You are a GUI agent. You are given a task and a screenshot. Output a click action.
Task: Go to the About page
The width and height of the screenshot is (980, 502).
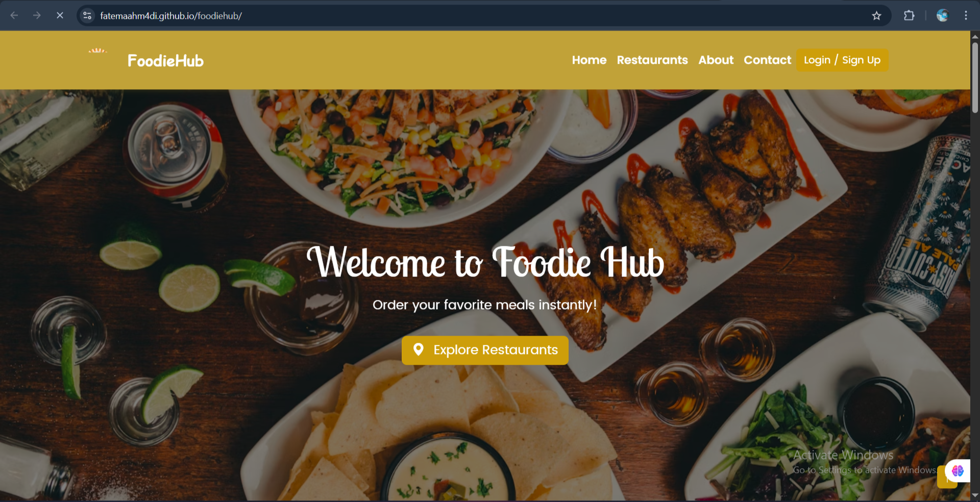coord(716,60)
